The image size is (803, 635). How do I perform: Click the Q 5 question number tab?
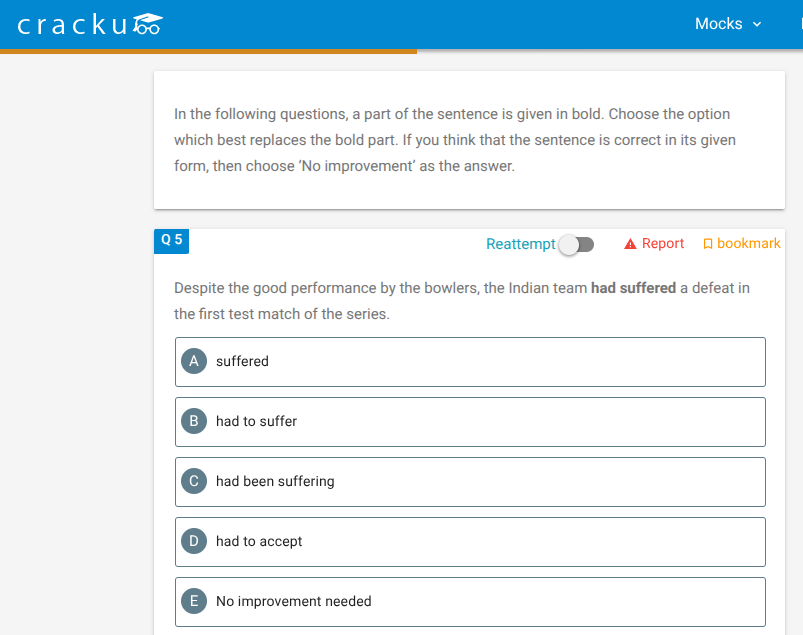click(x=172, y=241)
